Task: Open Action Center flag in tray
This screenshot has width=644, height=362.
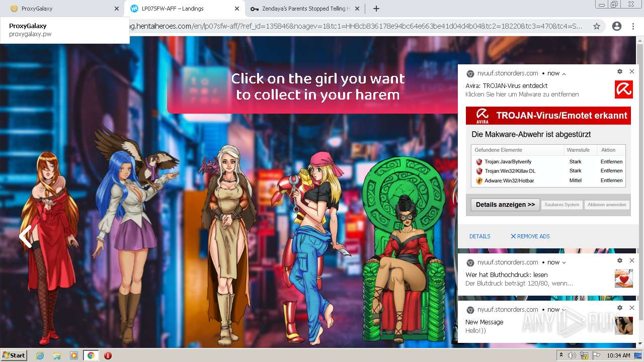Action: pyautogui.click(x=596, y=355)
